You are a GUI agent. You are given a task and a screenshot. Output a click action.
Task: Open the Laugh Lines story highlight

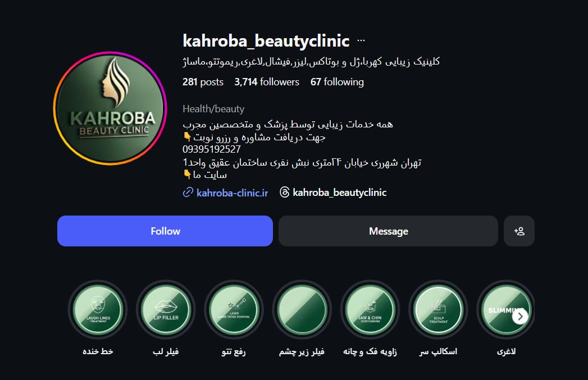coord(98,310)
